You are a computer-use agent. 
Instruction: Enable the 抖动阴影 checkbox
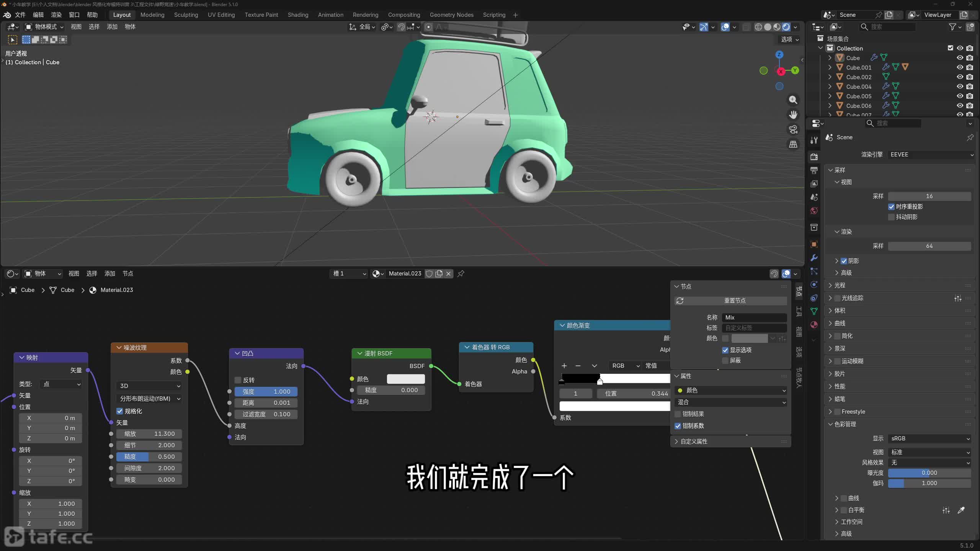[892, 217]
